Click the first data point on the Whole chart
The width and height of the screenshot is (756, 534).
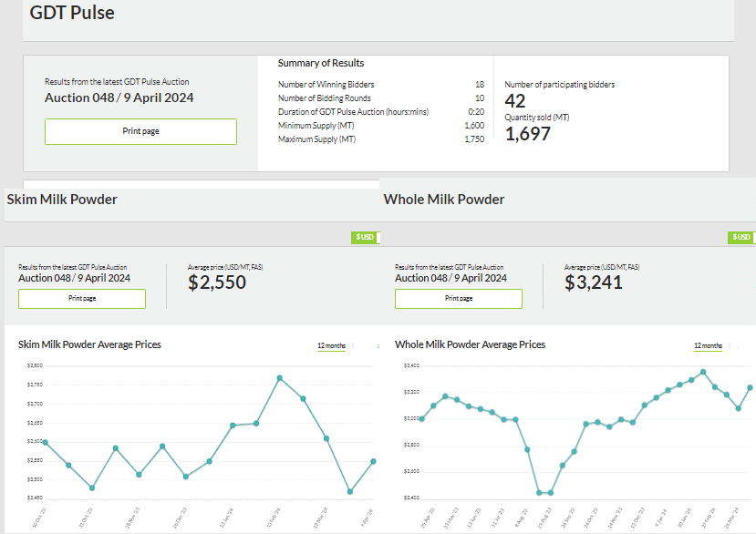click(x=422, y=419)
